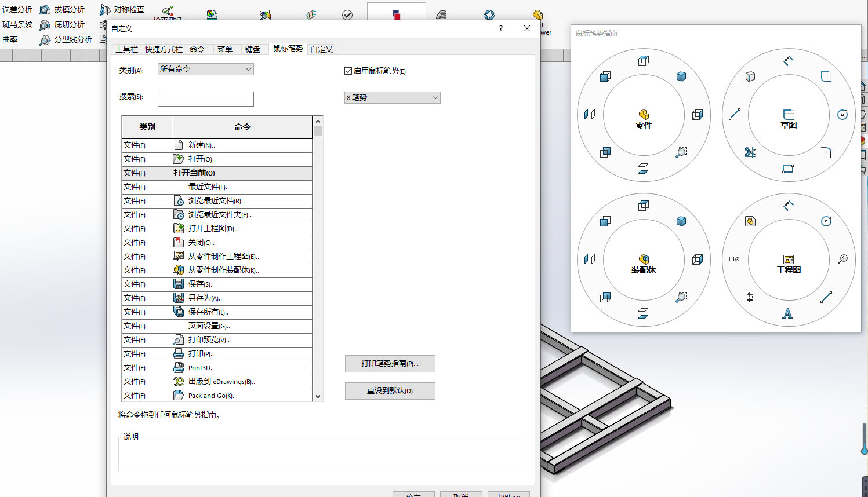Click the ? help button in 自定义 title bar

[501, 28]
